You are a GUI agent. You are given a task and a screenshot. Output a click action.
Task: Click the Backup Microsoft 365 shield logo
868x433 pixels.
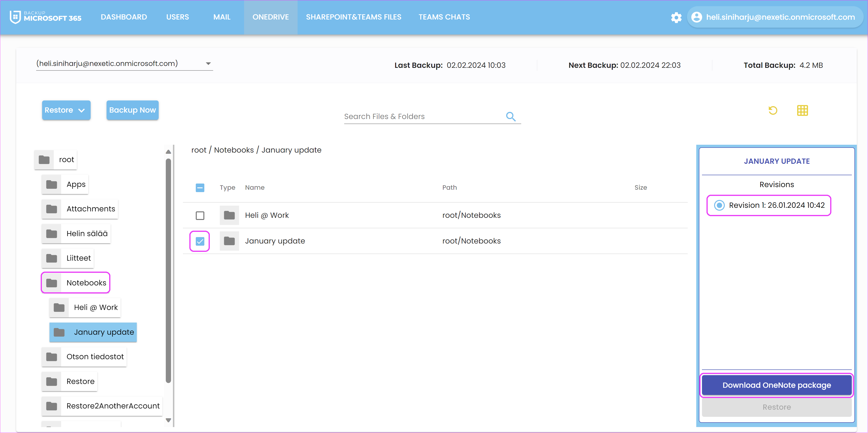coord(15,17)
